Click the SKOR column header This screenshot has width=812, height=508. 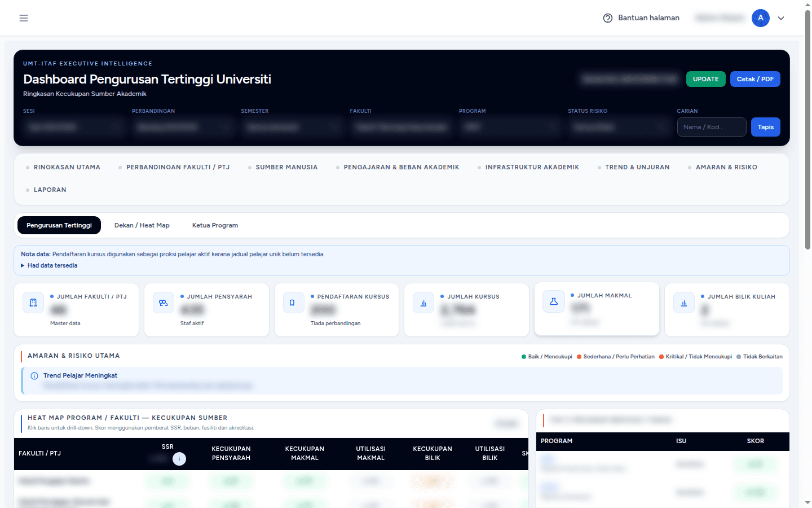tap(756, 441)
